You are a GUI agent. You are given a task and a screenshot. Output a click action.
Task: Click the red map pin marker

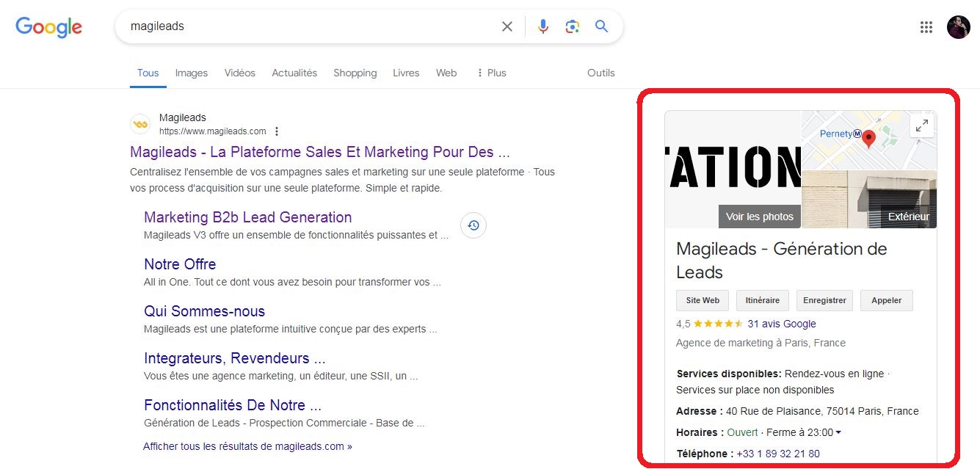coord(869,139)
